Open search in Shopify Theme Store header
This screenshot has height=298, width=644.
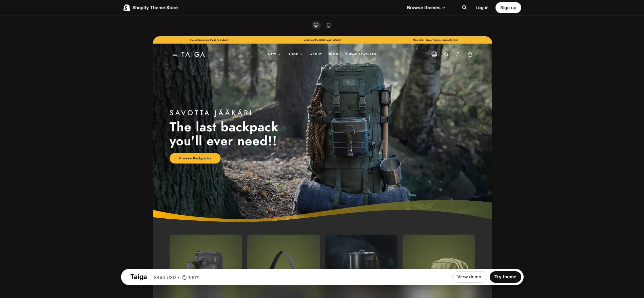[x=464, y=7]
